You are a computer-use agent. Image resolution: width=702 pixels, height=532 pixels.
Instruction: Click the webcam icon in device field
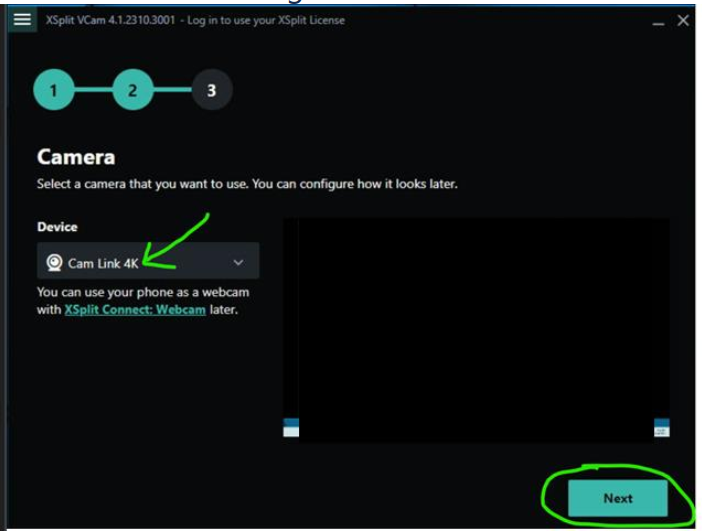point(55,263)
